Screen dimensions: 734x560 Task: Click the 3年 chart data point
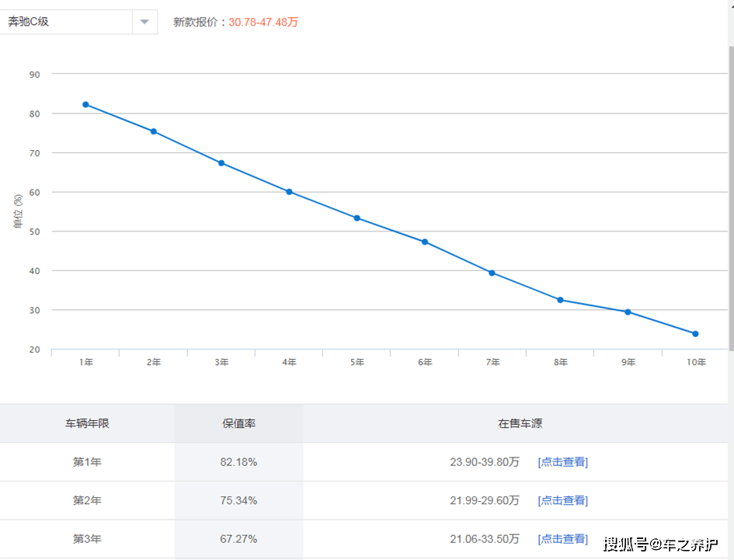pos(221,163)
